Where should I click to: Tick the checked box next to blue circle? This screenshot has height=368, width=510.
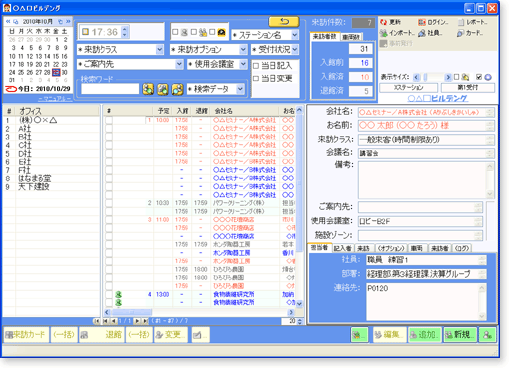click(x=479, y=77)
